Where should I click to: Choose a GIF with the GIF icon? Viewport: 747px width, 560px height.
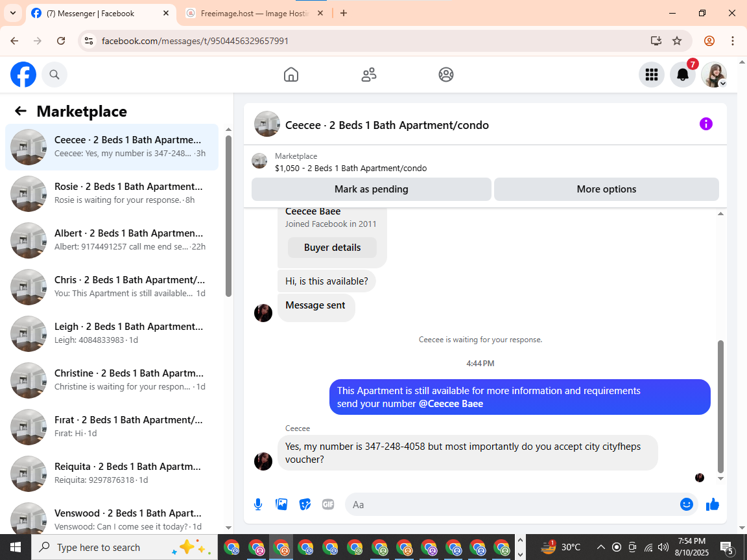tap(327, 504)
